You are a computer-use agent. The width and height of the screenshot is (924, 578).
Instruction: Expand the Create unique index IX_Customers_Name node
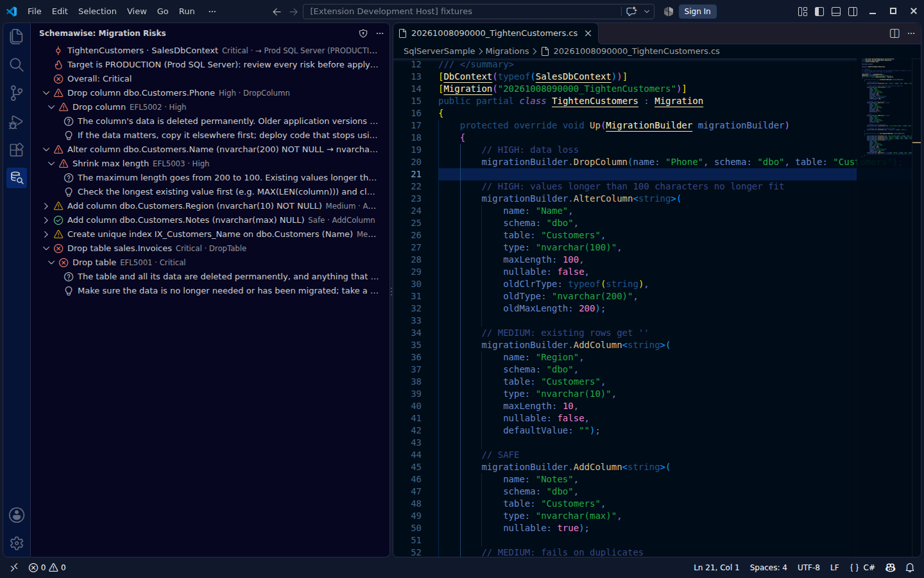pyautogui.click(x=46, y=234)
